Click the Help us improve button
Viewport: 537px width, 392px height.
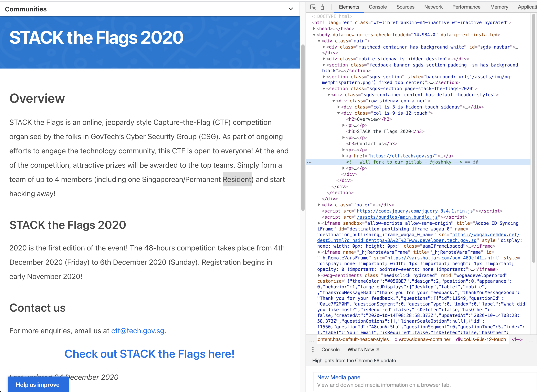pos(38,384)
